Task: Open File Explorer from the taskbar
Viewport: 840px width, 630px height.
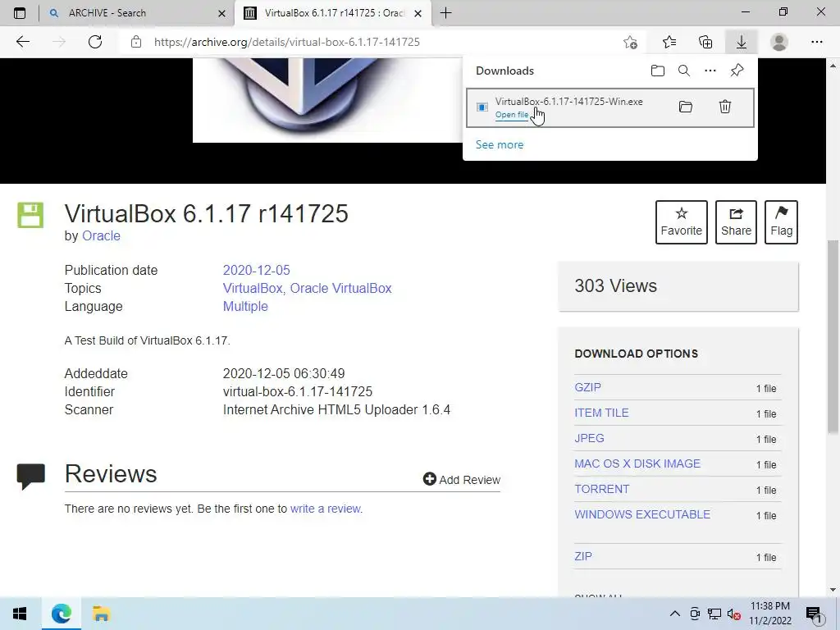Action: [101, 614]
